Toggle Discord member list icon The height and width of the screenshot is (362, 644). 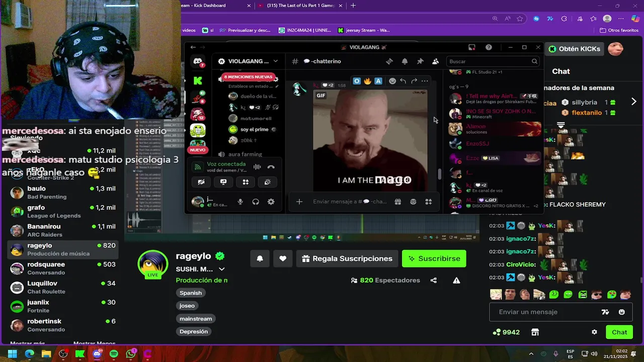point(435,61)
